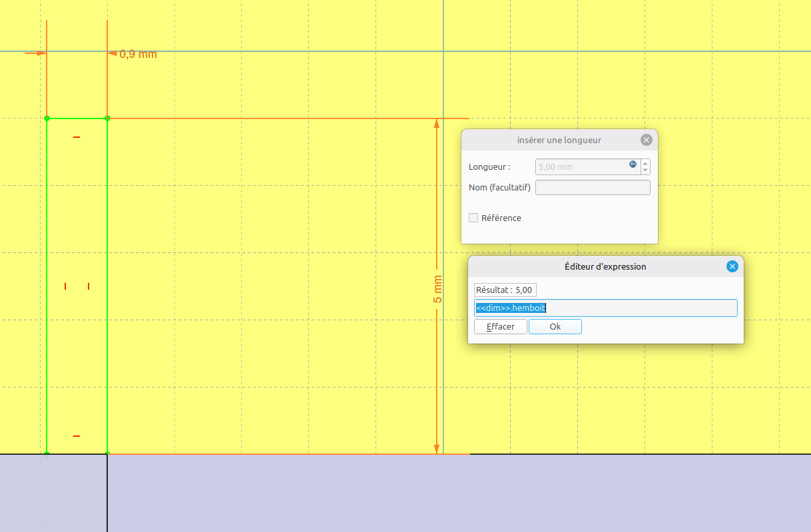Click the right vertical constraint marker
The height and width of the screenshot is (532, 811).
click(x=89, y=286)
